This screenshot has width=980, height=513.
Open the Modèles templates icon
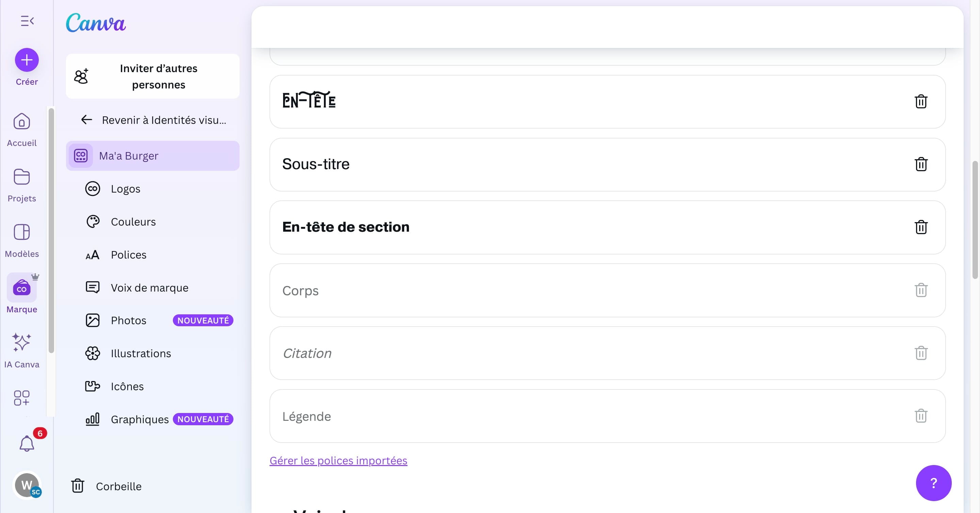click(22, 232)
